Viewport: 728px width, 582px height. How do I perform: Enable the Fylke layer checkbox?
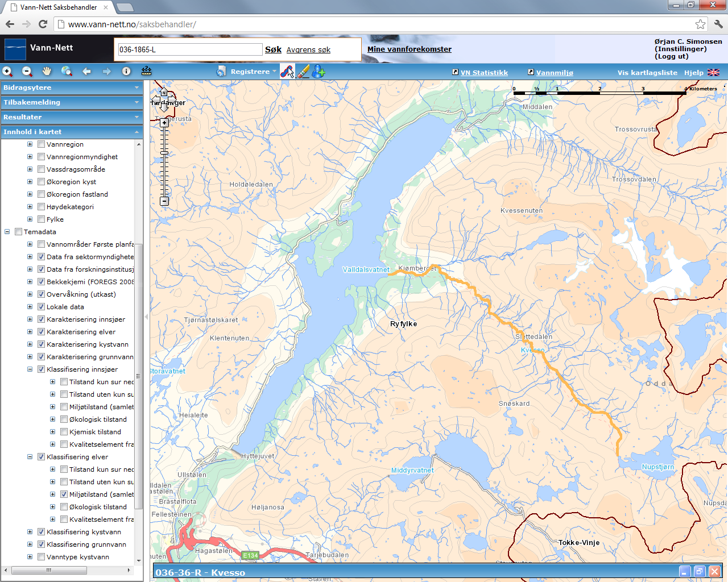pyautogui.click(x=41, y=219)
